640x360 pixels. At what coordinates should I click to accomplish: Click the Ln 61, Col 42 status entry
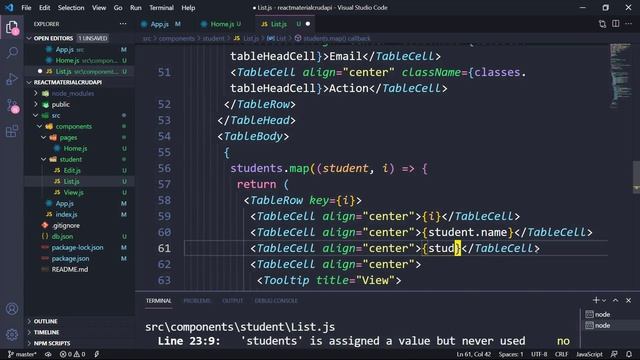tap(473, 354)
